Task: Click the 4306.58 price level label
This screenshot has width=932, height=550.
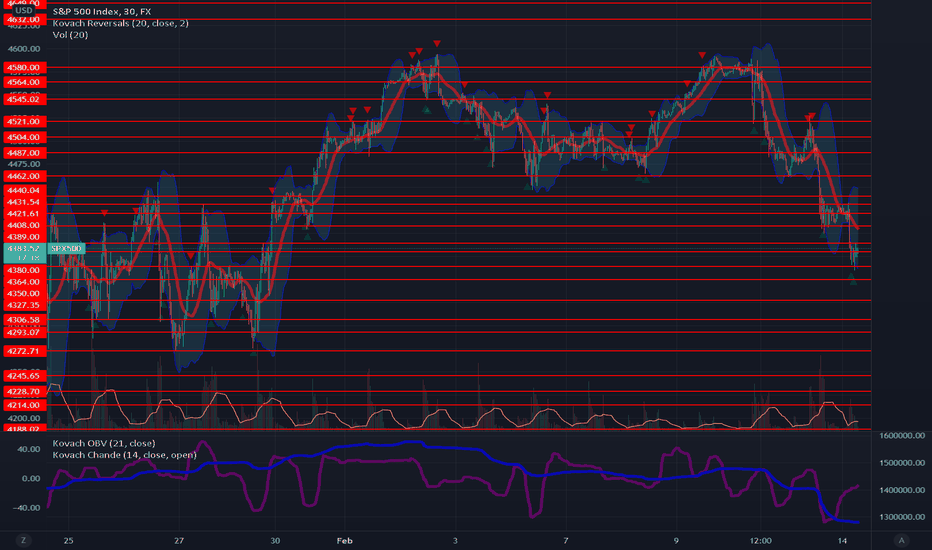Action: coord(24,320)
